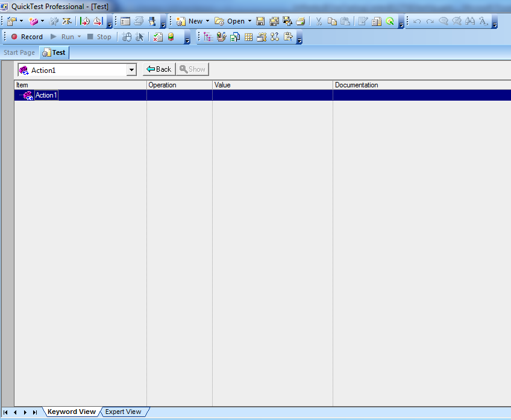Click the Run button

point(63,37)
